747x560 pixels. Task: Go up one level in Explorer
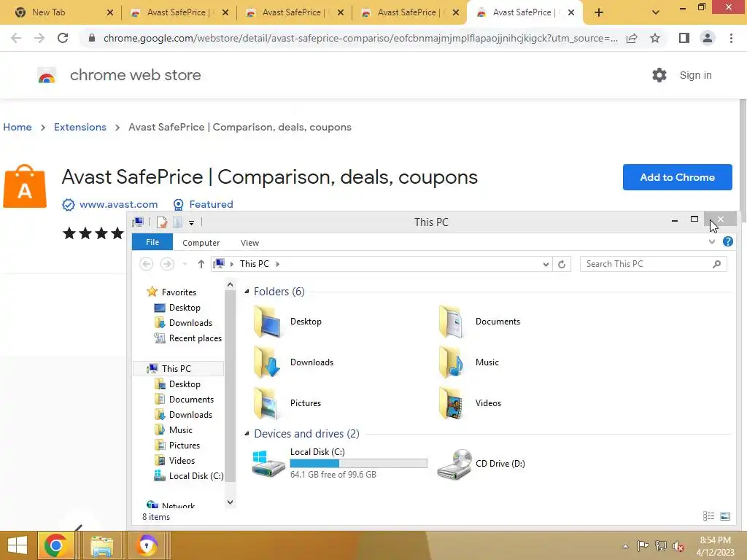(x=201, y=264)
